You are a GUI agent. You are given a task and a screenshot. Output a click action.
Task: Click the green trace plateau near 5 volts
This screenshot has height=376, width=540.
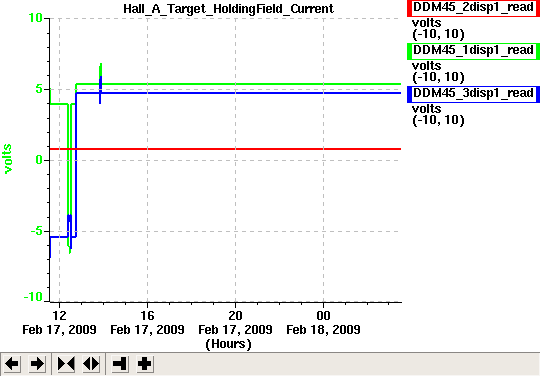[241, 84]
